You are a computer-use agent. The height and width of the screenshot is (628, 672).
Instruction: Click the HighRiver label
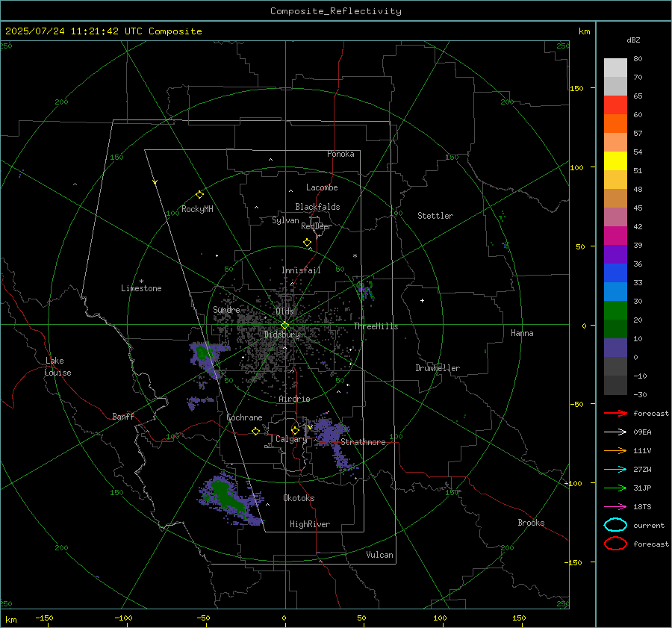(310, 525)
